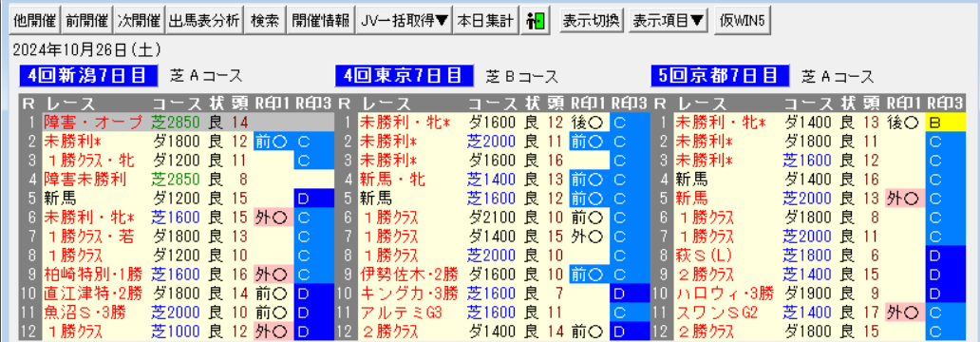Open 開催情報 meeting info

pyautogui.click(x=321, y=21)
